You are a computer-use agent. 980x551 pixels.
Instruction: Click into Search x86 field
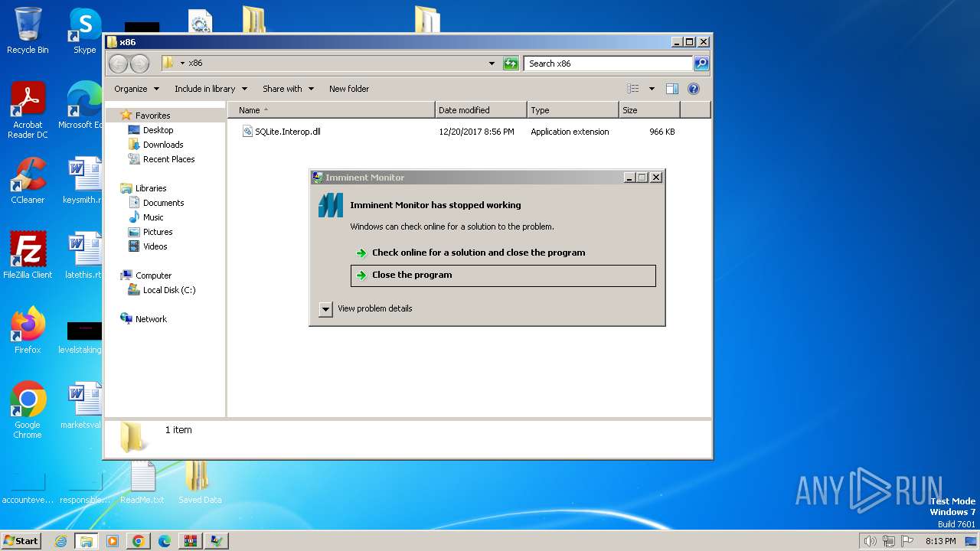pyautogui.click(x=609, y=64)
